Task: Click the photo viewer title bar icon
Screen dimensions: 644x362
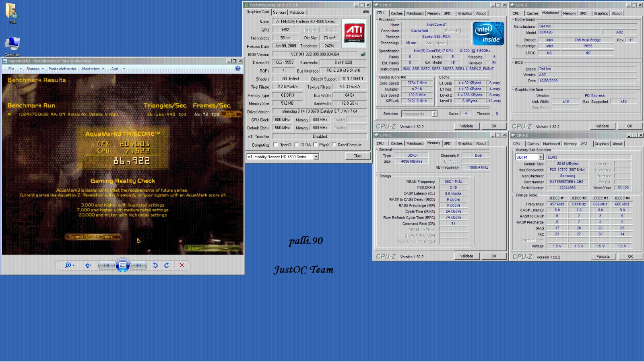Action: (x=5, y=61)
